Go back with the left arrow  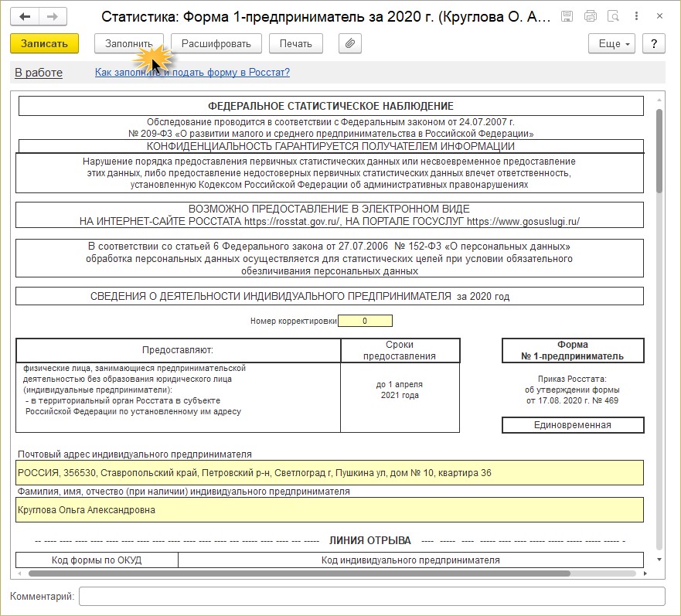(25, 17)
